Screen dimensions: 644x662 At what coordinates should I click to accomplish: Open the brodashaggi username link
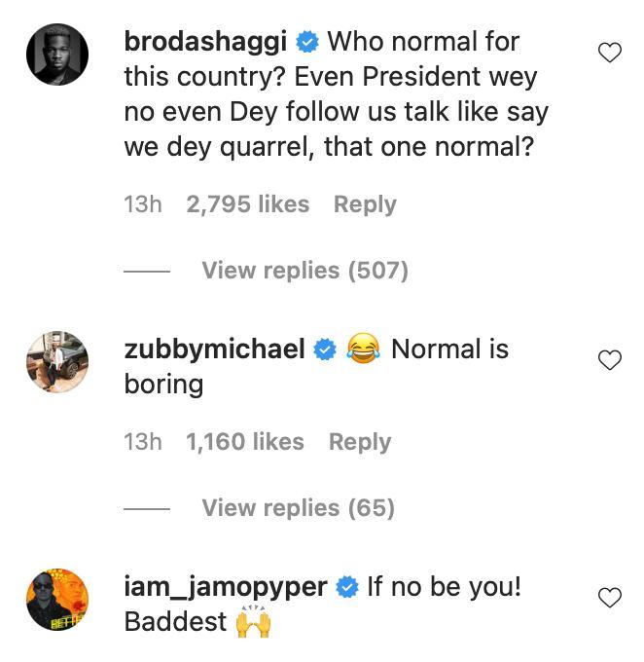(205, 42)
